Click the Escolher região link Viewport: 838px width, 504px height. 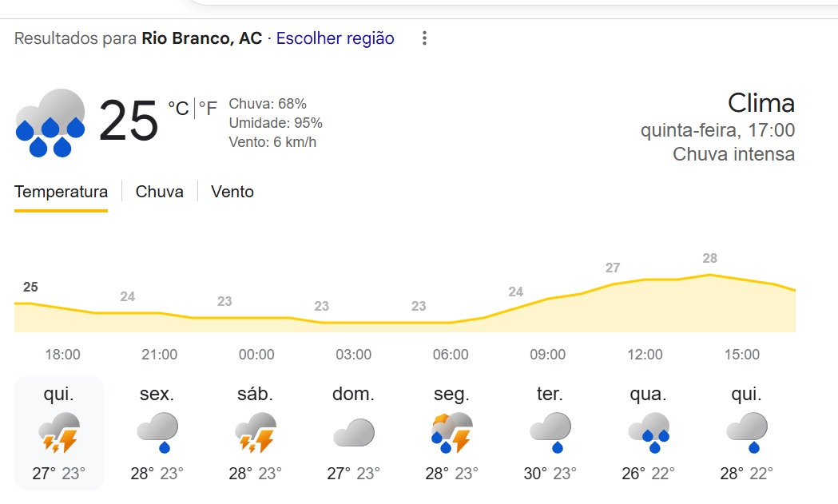click(x=335, y=38)
